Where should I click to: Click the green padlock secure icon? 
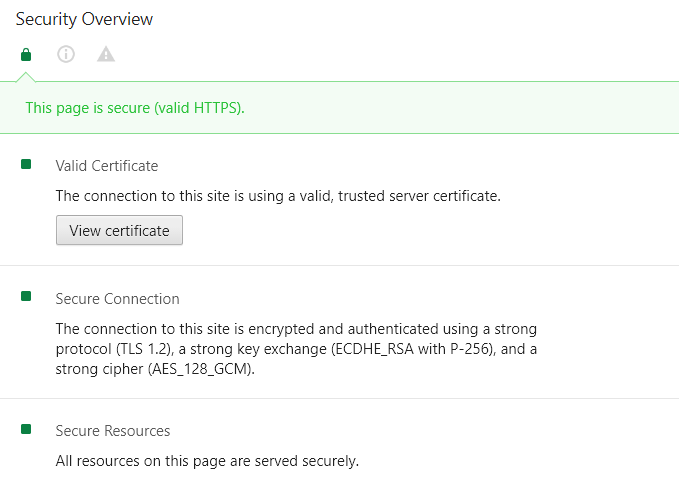[x=26, y=54]
